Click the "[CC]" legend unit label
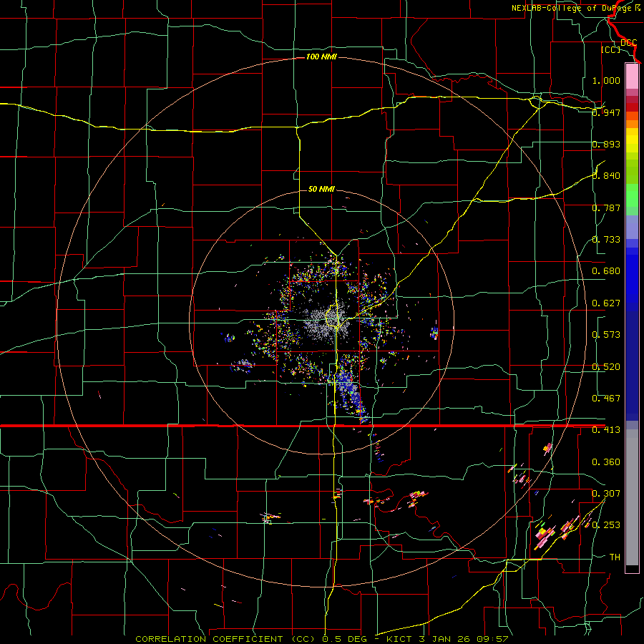This screenshot has width=644, height=644. point(610,49)
